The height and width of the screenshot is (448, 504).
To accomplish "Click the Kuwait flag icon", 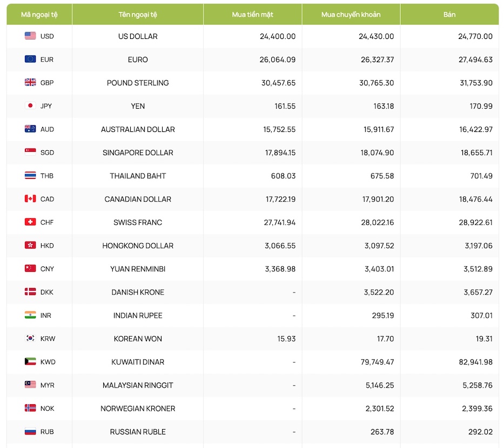I will click(x=30, y=362).
